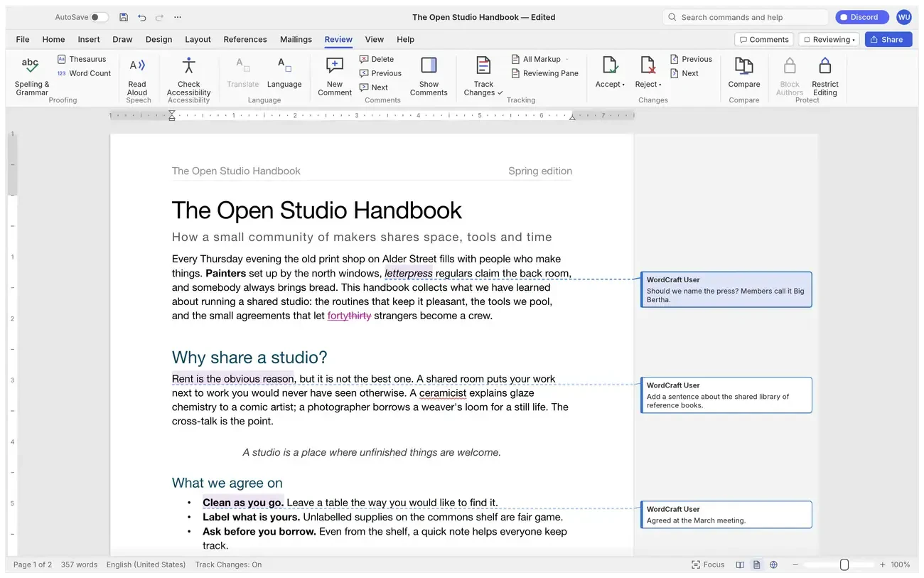The width and height of the screenshot is (924, 578).
Task: Click the Discord button
Action: tap(861, 17)
